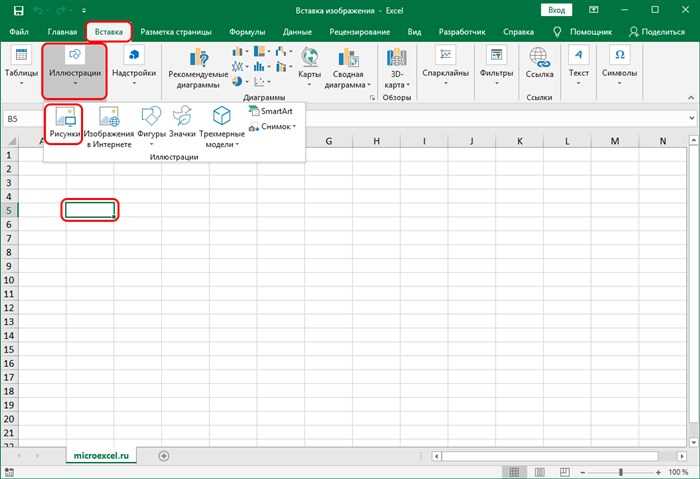Switch to Page Layout view in status bar

pos(540,472)
